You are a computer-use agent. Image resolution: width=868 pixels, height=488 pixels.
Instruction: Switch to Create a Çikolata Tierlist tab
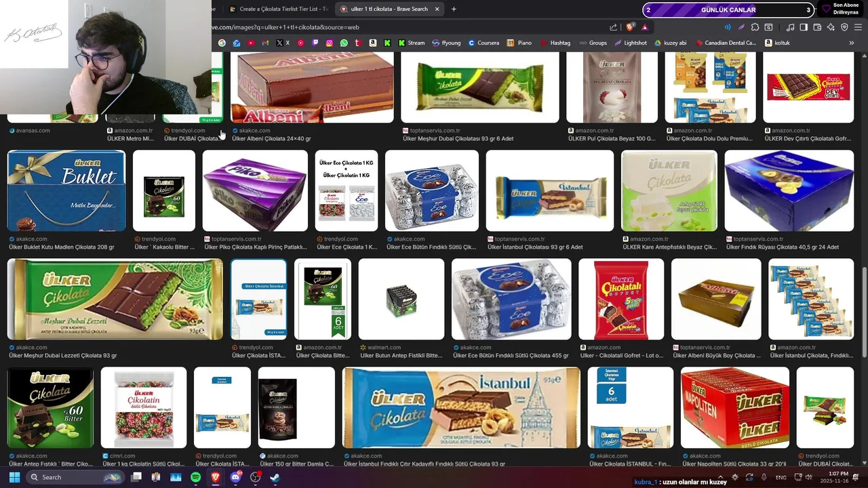click(x=278, y=9)
